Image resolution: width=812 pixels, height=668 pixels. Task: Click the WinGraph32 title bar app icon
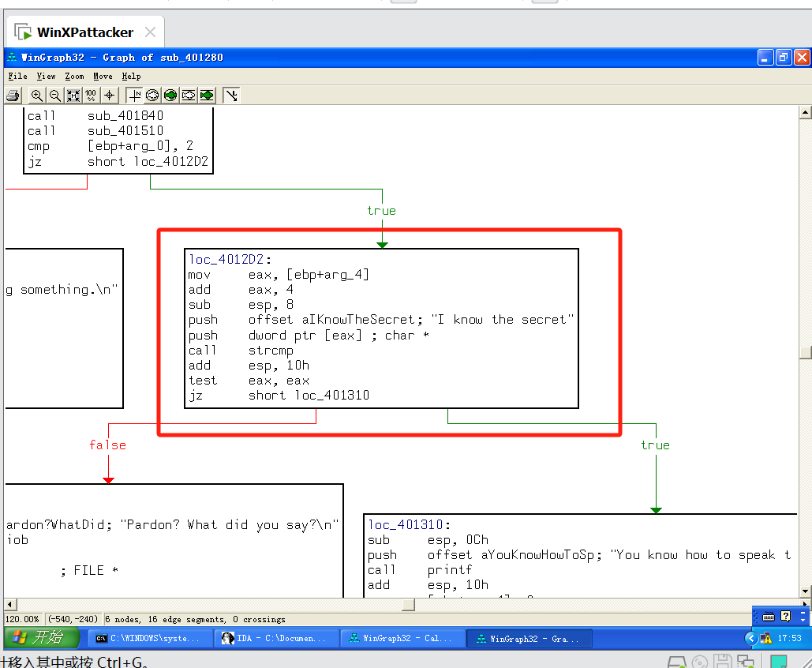pos(12,57)
